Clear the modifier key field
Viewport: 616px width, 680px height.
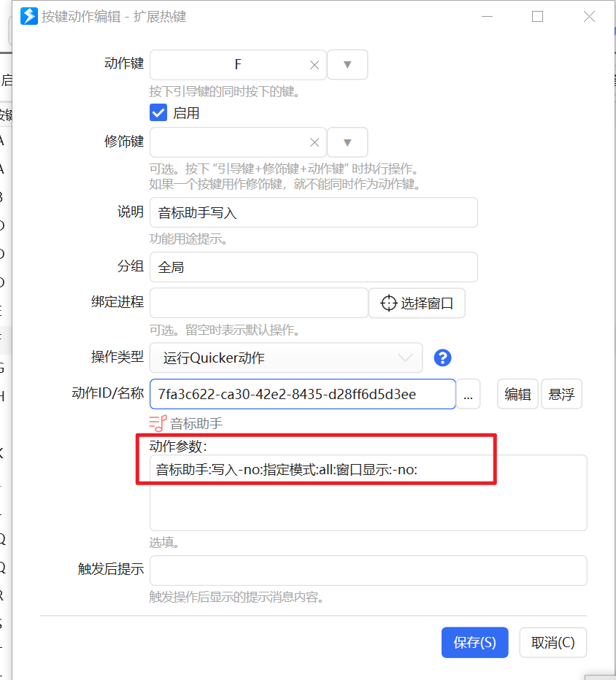pyautogui.click(x=315, y=142)
